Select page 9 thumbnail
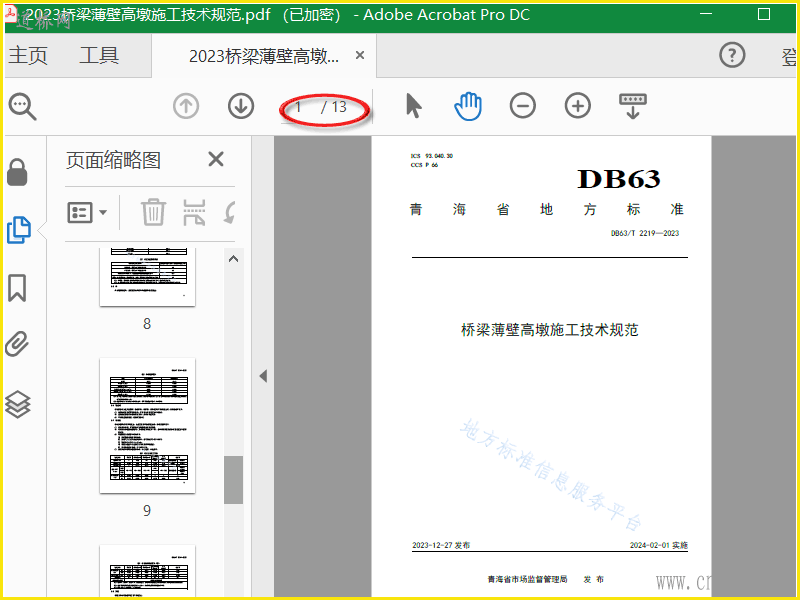The width and height of the screenshot is (800, 600). (147, 426)
